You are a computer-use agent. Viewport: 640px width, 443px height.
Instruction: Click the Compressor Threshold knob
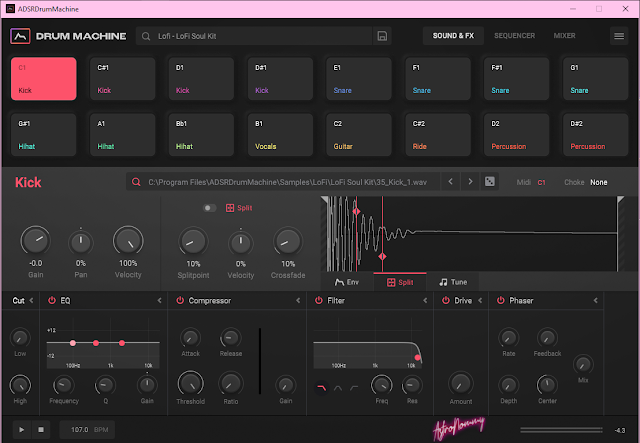point(191,384)
